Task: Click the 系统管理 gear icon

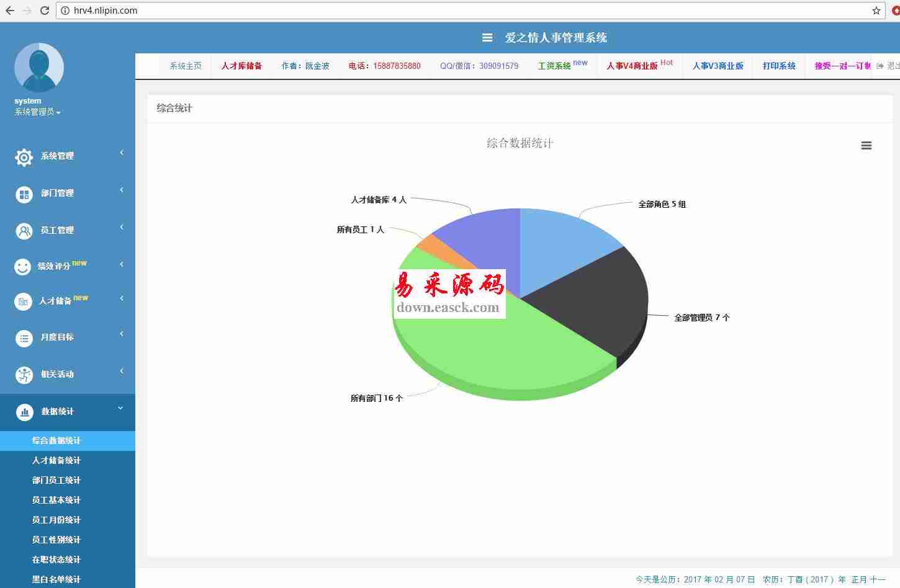Action: [x=24, y=157]
